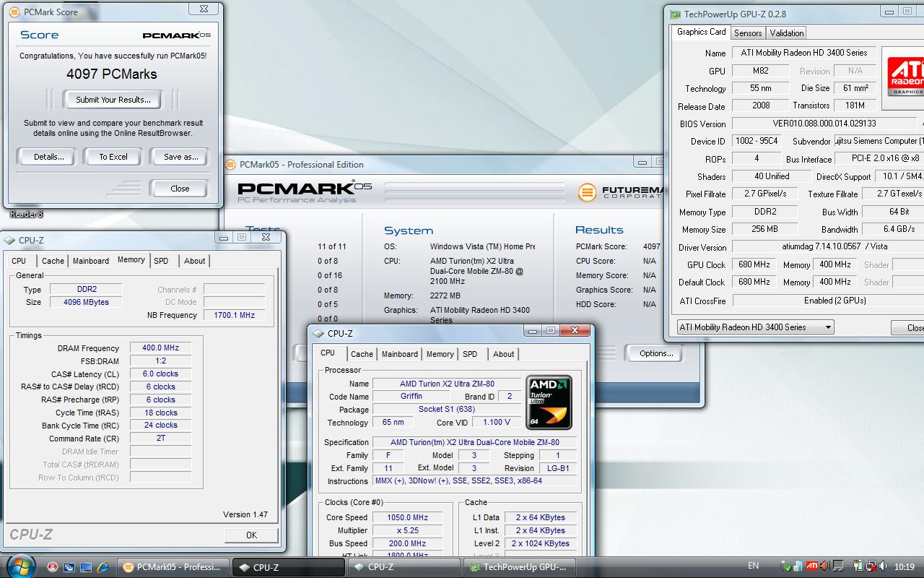Open Memory tab in front CPU-Z window
This screenshot has width=924, height=578.
click(x=440, y=354)
